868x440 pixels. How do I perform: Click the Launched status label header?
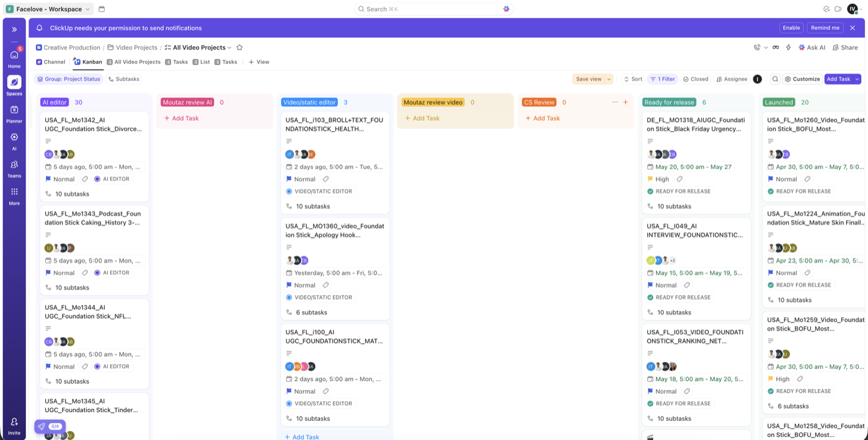coord(779,102)
